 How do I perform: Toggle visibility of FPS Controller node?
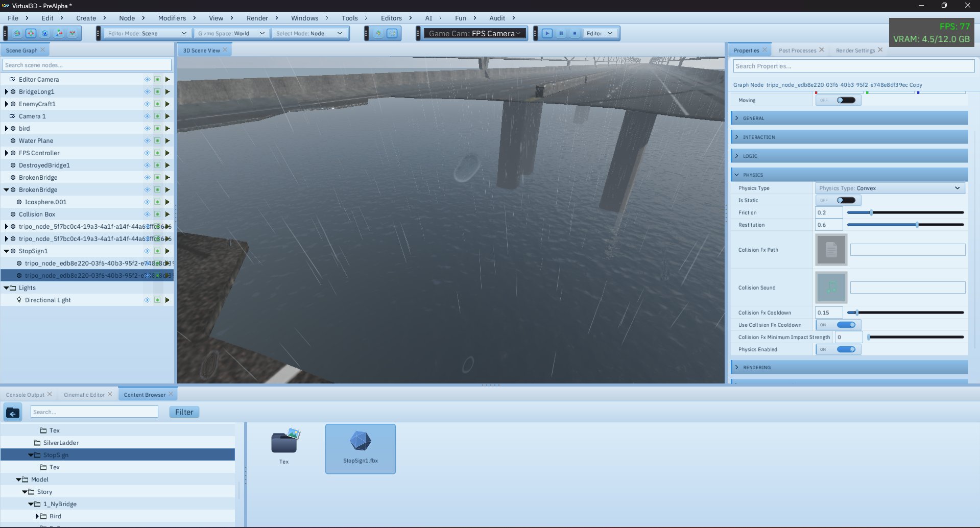click(147, 153)
